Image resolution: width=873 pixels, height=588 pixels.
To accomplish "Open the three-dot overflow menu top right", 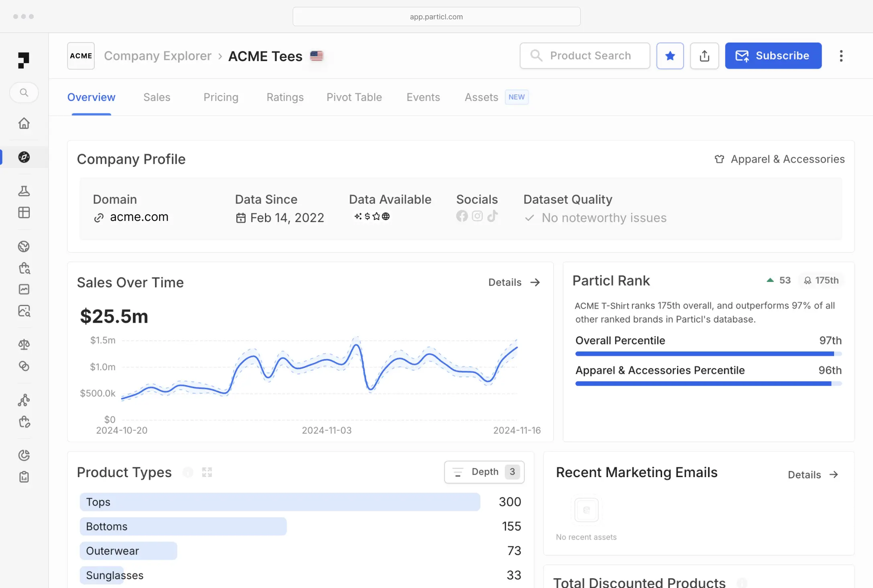I will tap(841, 55).
